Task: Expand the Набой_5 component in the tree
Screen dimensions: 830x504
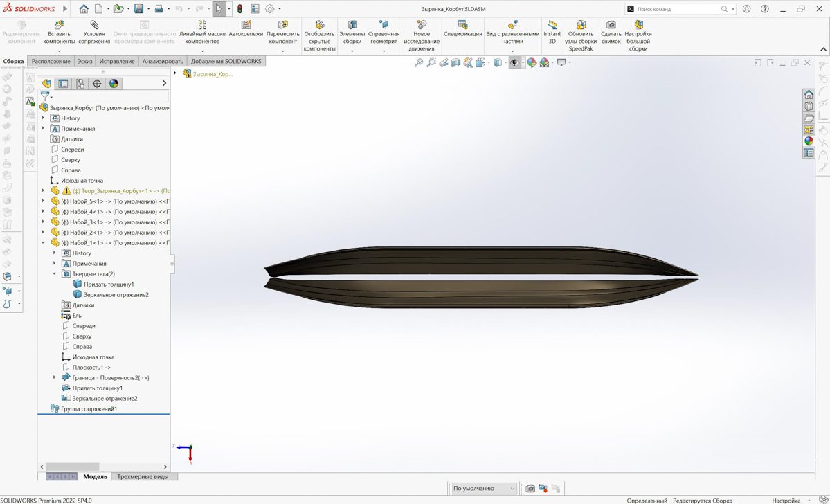Action: point(43,201)
